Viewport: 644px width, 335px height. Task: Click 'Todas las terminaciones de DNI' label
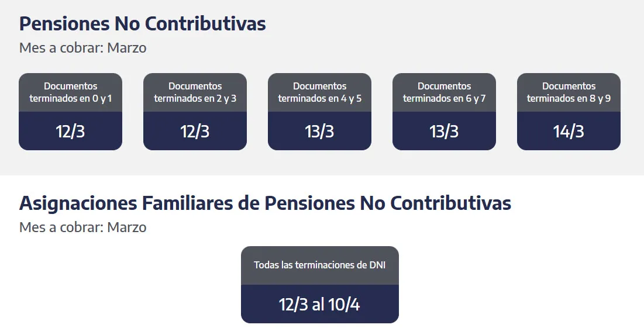pos(319,265)
